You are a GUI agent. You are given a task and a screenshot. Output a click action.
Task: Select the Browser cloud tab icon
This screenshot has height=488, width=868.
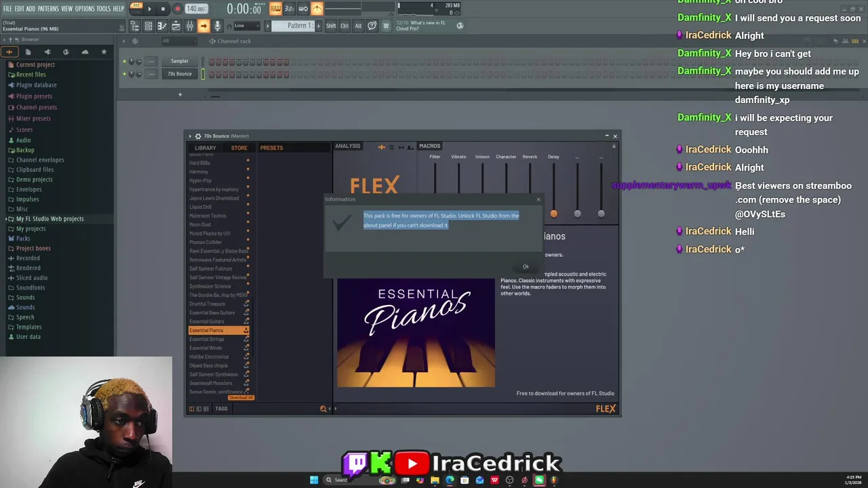coord(85,52)
